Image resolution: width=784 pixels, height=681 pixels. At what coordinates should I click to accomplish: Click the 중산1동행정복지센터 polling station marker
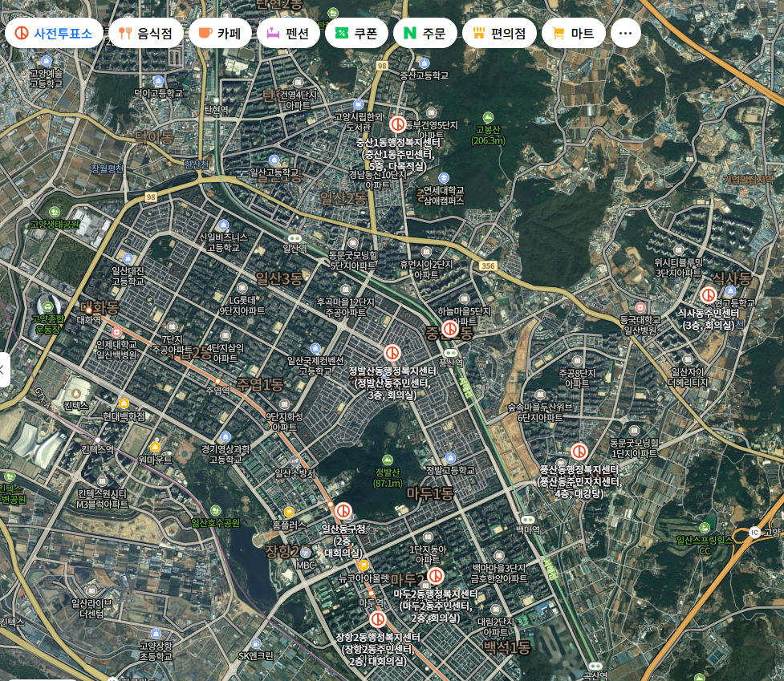click(397, 124)
